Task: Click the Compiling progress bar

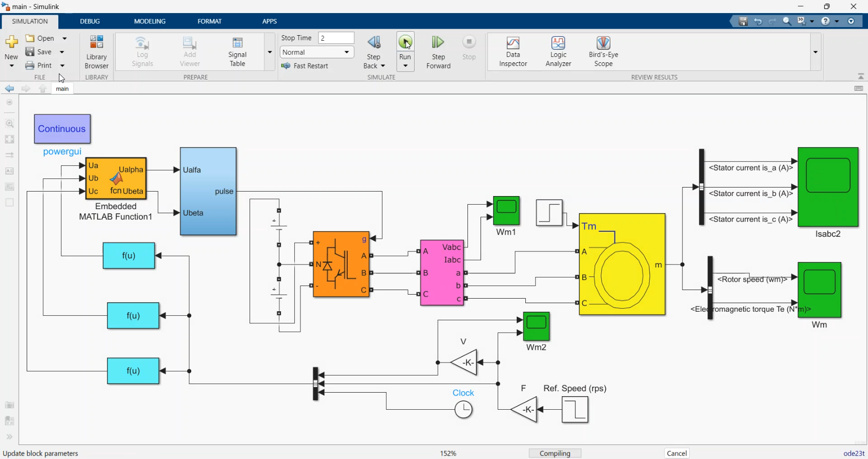Action: (555, 453)
